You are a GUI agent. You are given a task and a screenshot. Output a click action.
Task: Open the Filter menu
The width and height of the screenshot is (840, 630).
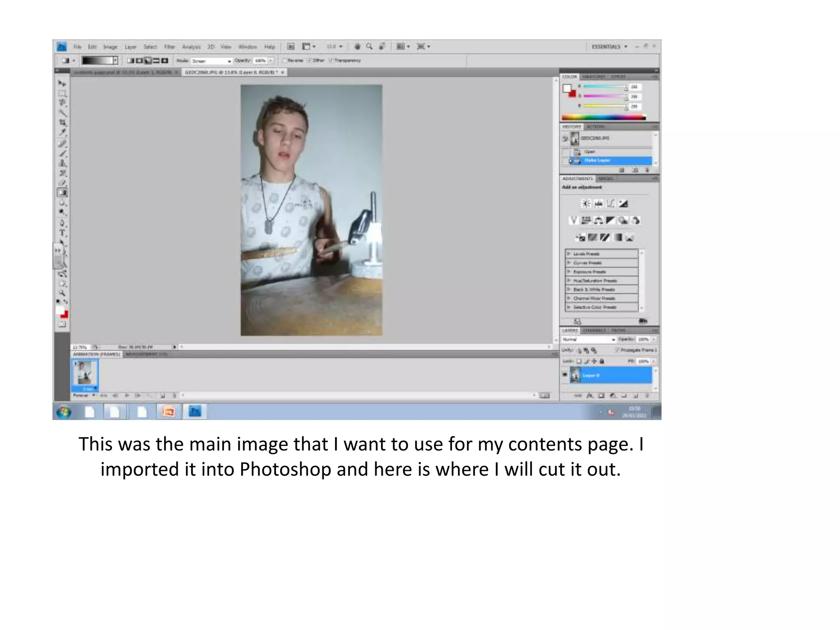point(169,47)
